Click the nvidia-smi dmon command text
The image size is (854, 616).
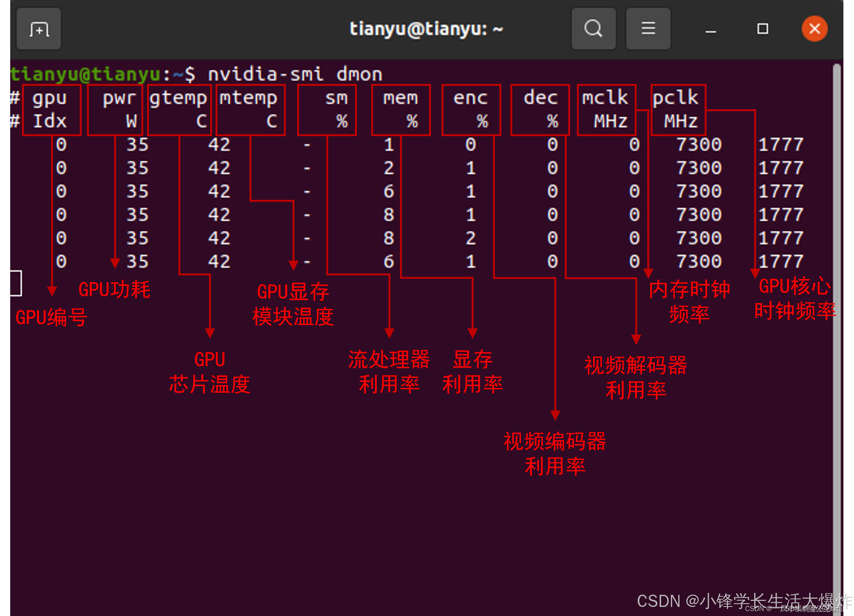(x=295, y=74)
